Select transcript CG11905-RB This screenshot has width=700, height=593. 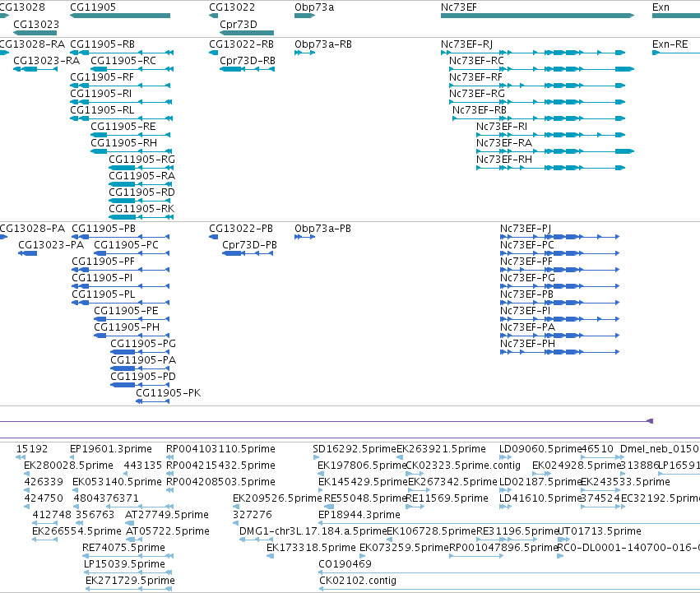tap(122, 53)
